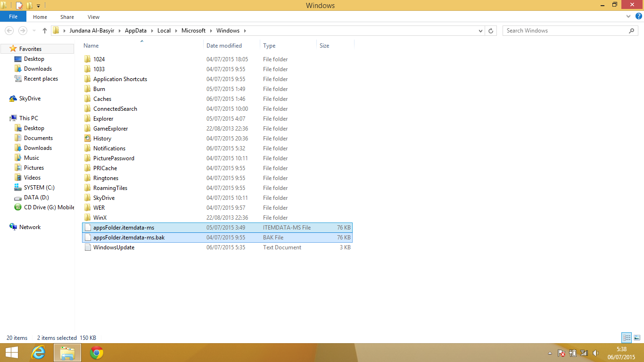
Task: Click the search magnifier icon
Action: click(x=632, y=31)
